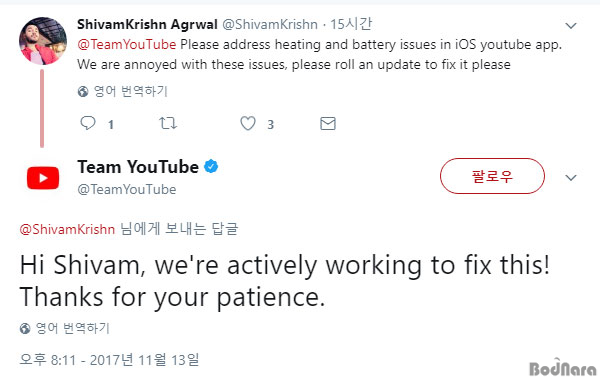This screenshot has height=379, width=600.
Task: Click the globe icon under ShivamKrishn's tweet
Action: (x=83, y=91)
